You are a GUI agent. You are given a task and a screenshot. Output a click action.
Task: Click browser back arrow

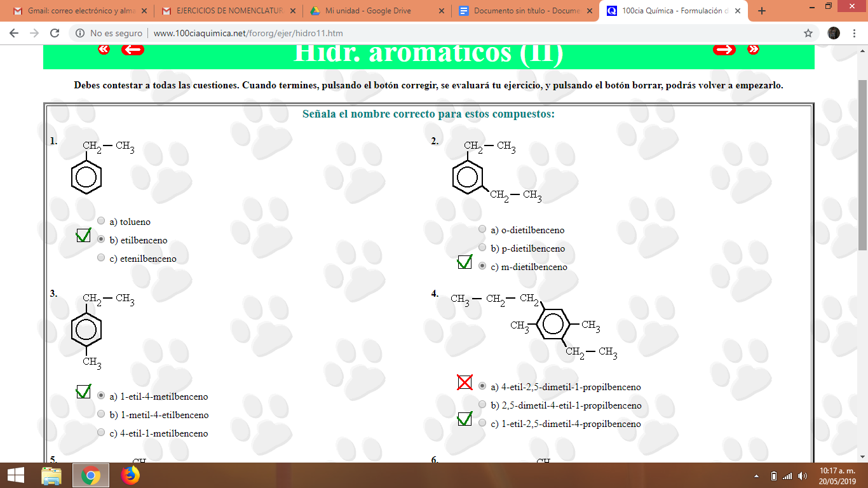point(14,33)
